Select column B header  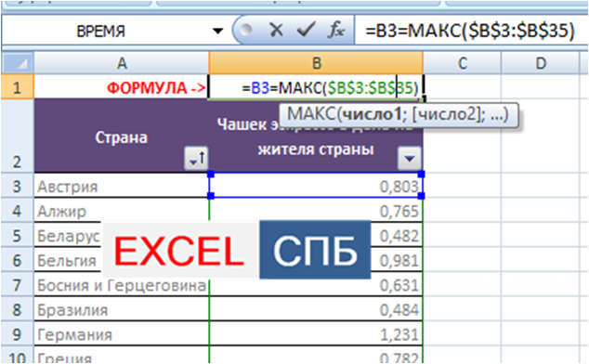pos(316,63)
